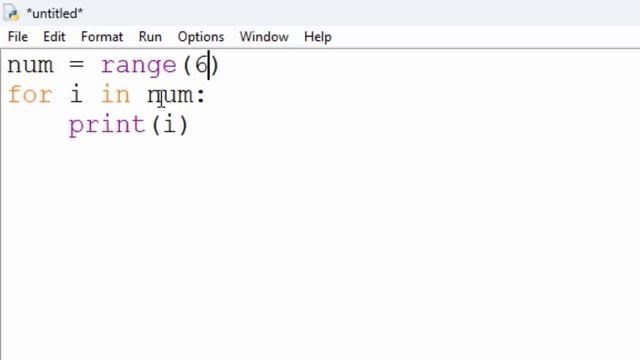Open the Options menu
Screen dimensions: 640x360
201,37
